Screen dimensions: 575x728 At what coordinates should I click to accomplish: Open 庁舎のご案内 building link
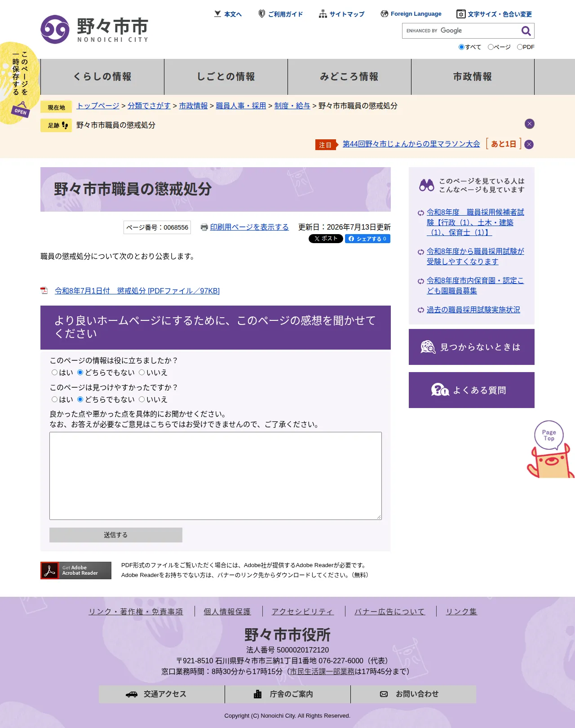pyautogui.click(x=287, y=694)
